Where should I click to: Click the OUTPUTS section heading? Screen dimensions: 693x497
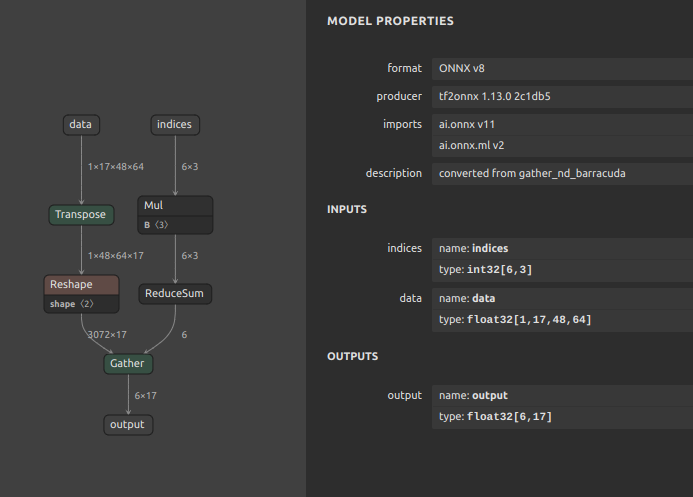(x=353, y=357)
